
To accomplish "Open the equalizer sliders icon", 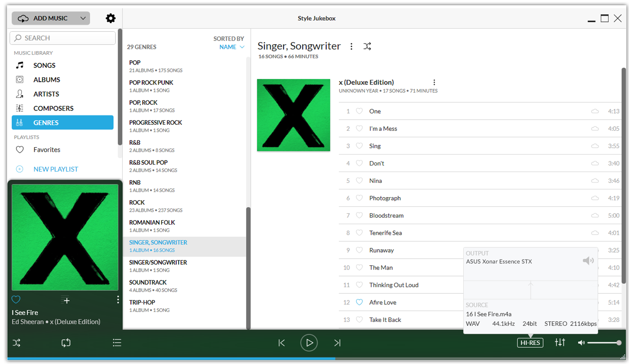I will tap(560, 343).
